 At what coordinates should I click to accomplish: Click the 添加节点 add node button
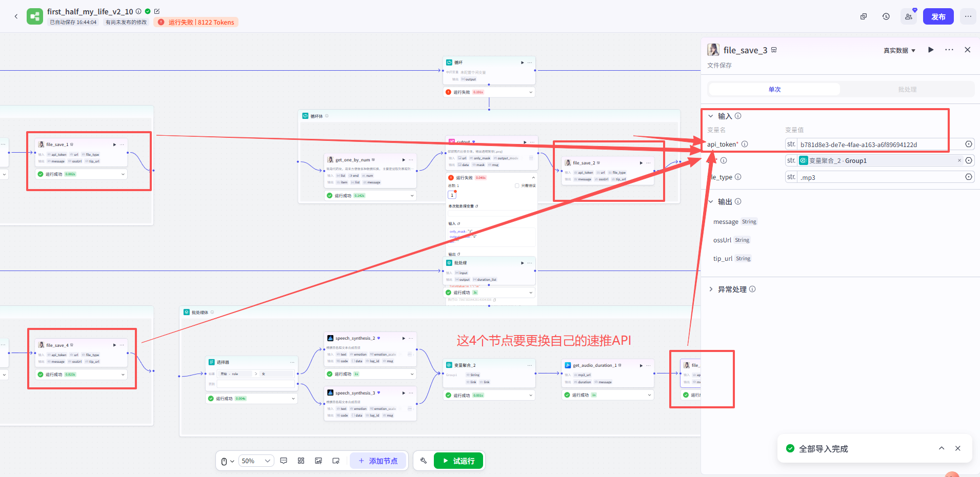tap(378, 461)
